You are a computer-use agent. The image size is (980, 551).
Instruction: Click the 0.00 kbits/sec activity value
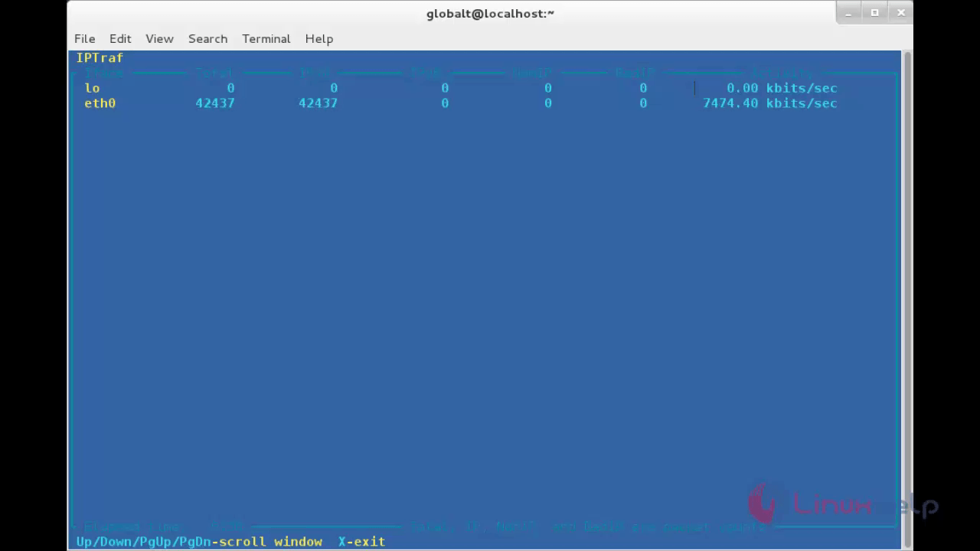pyautogui.click(x=782, y=88)
